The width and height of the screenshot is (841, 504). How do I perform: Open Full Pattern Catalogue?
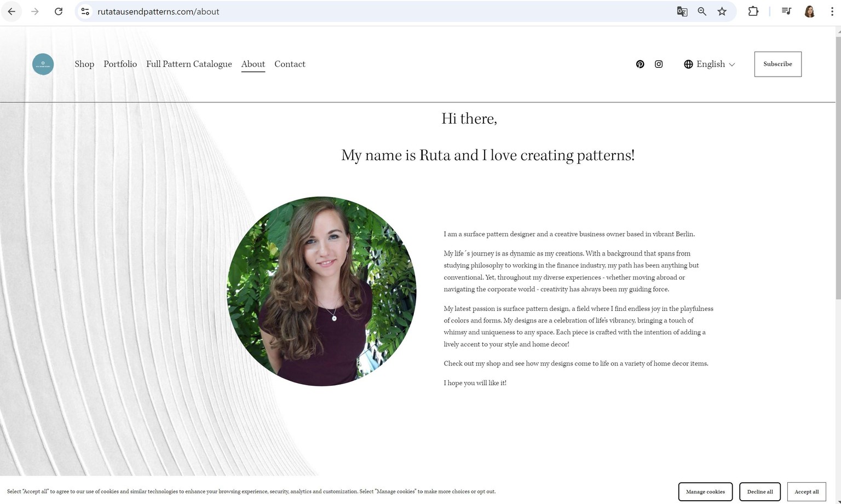[189, 64]
